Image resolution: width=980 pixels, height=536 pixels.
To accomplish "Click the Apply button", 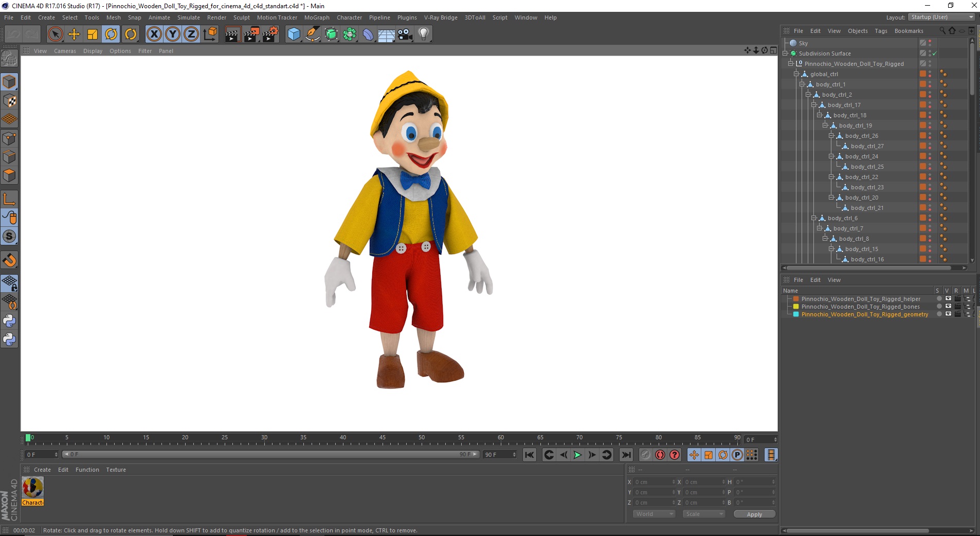I will click(754, 514).
